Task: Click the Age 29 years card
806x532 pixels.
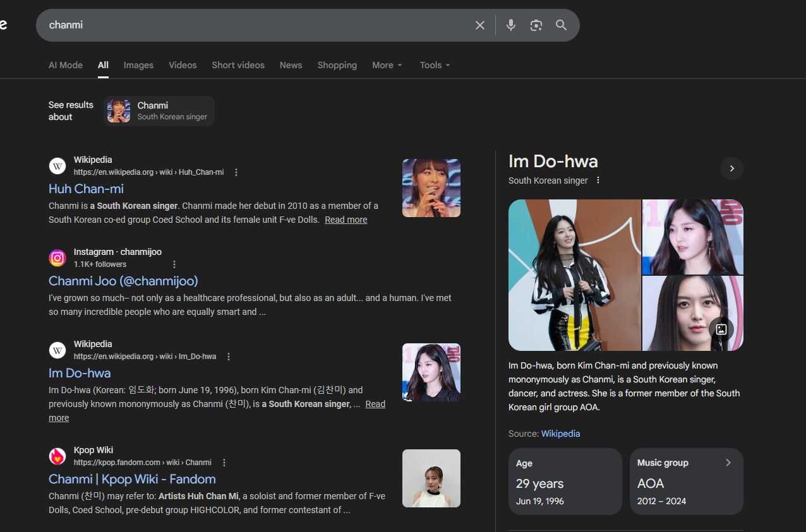Action: tap(565, 482)
